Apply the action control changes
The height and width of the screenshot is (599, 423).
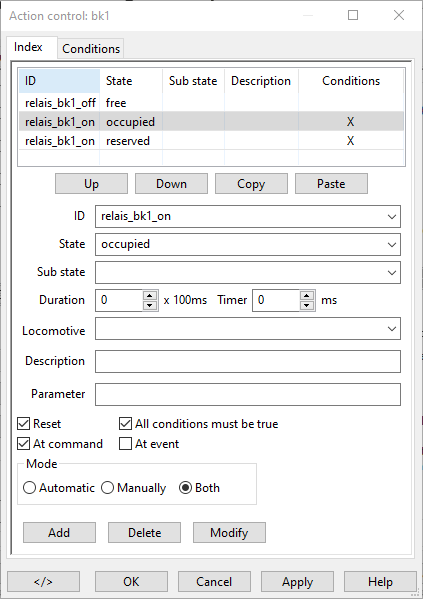(297, 581)
